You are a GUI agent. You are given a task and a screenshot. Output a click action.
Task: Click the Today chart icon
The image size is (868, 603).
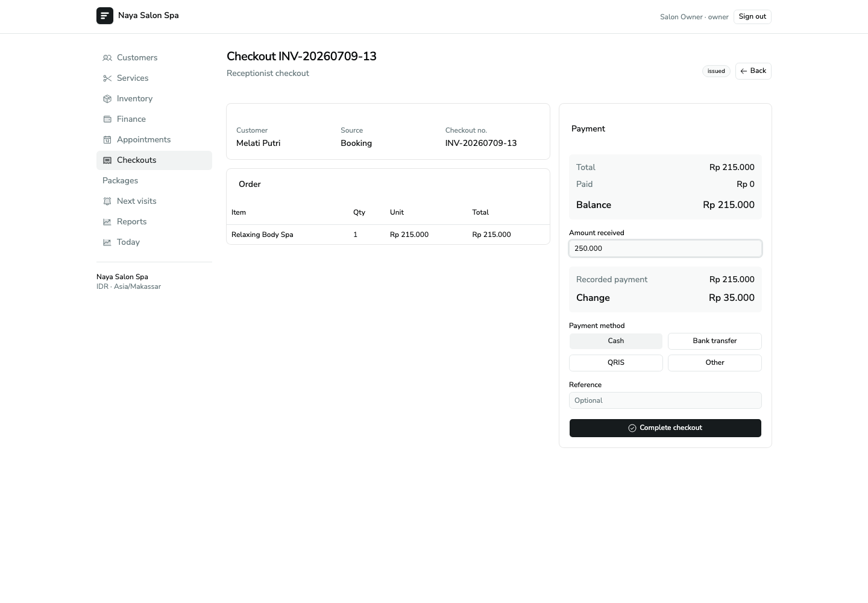click(107, 242)
